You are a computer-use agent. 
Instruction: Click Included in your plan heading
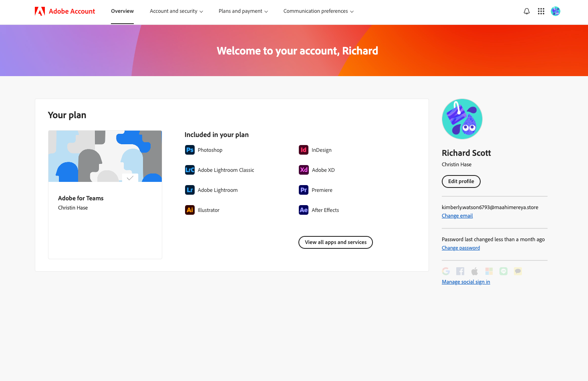point(217,135)
